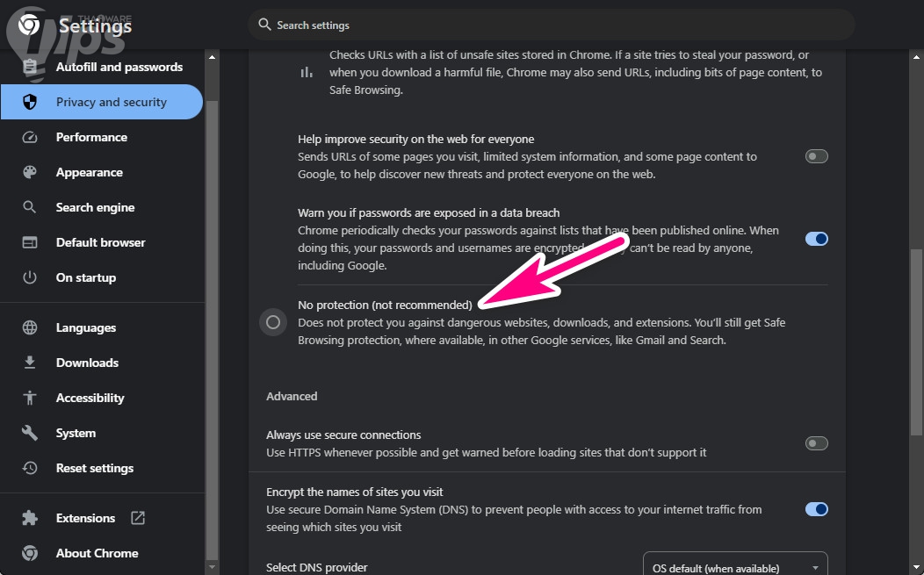Click the Always use secure connections label
The image size is (924, 575).
click(343, 435)
